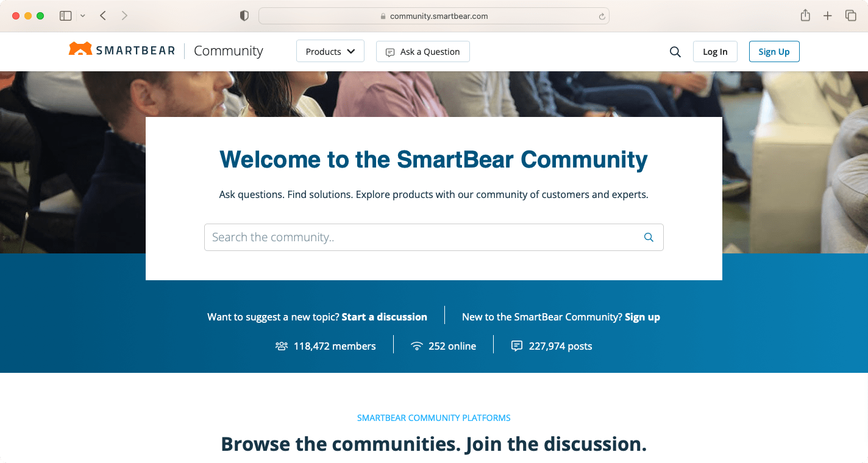
Task: Focus the Search the community field
Action: coord(434,238)
